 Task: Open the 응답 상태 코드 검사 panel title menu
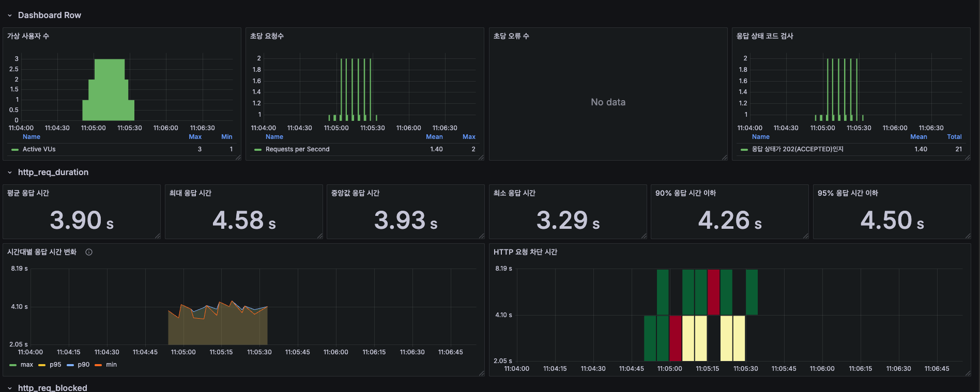(x=764, y=36)
